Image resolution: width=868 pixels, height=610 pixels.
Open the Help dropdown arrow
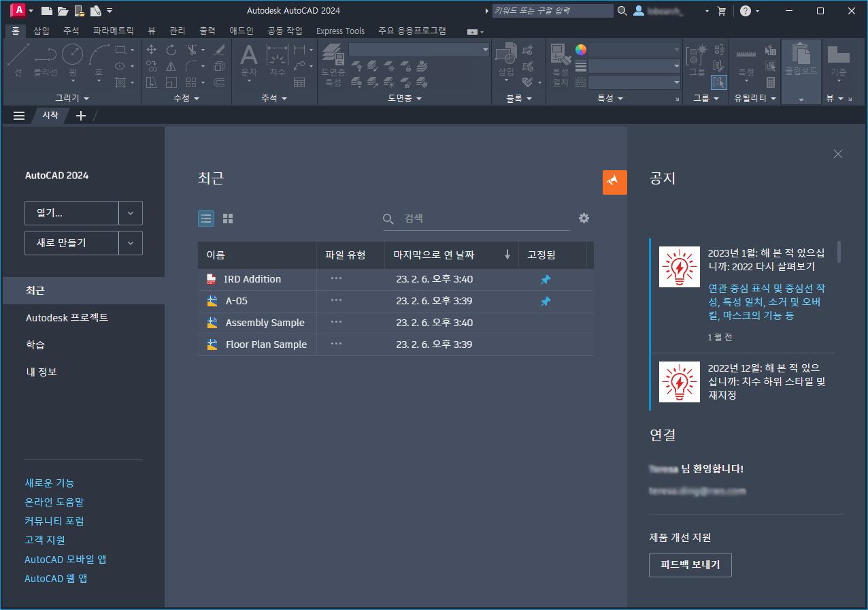tap(757, 11)
